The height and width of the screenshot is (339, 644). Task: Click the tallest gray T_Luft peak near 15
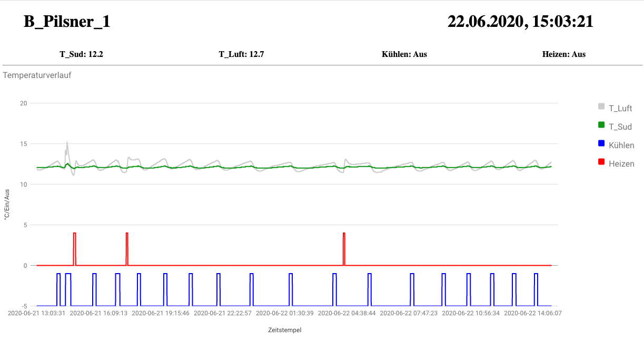[x=67, y=143]
